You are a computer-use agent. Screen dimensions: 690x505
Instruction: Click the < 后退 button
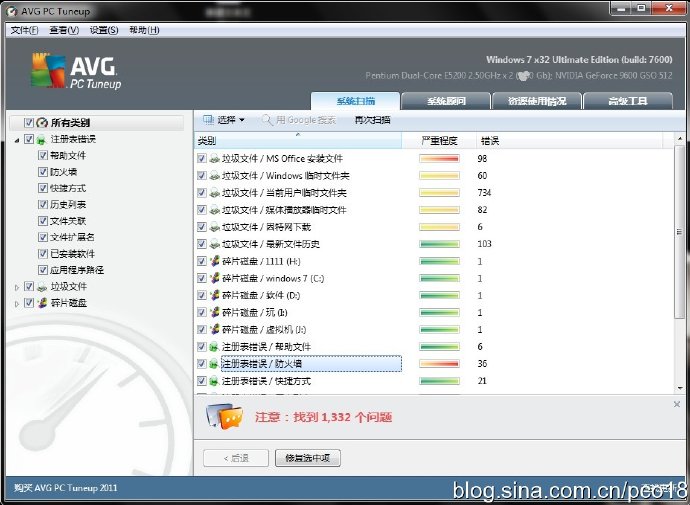(236, 458)
